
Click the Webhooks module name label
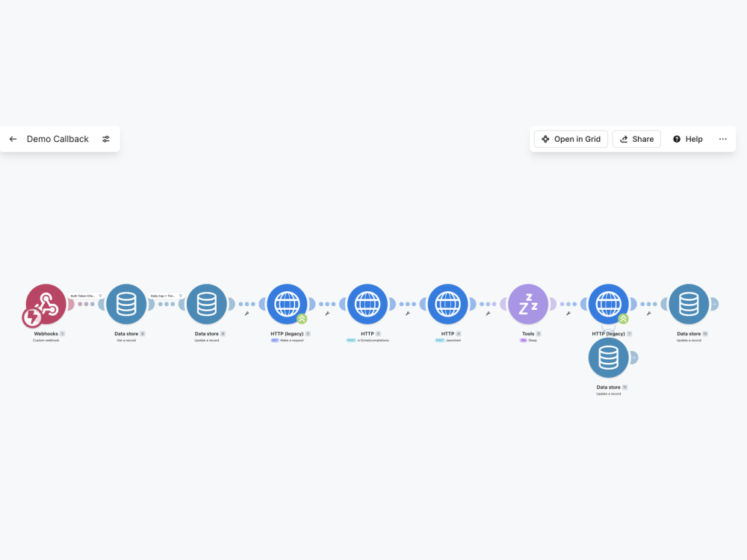[x=46, y=334]
